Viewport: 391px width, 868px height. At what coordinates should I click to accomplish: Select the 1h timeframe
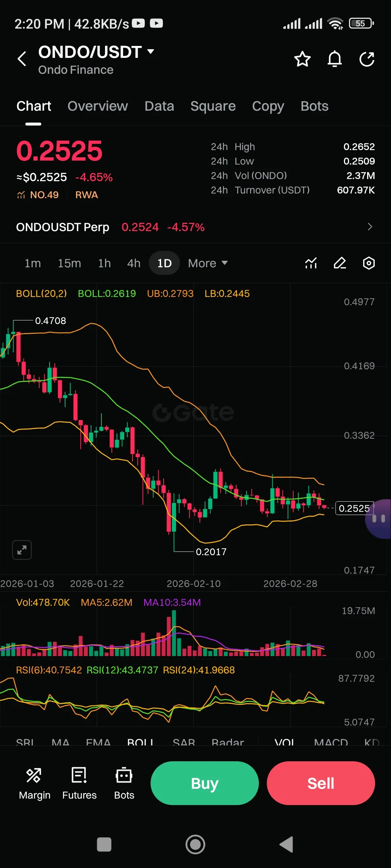104,263
